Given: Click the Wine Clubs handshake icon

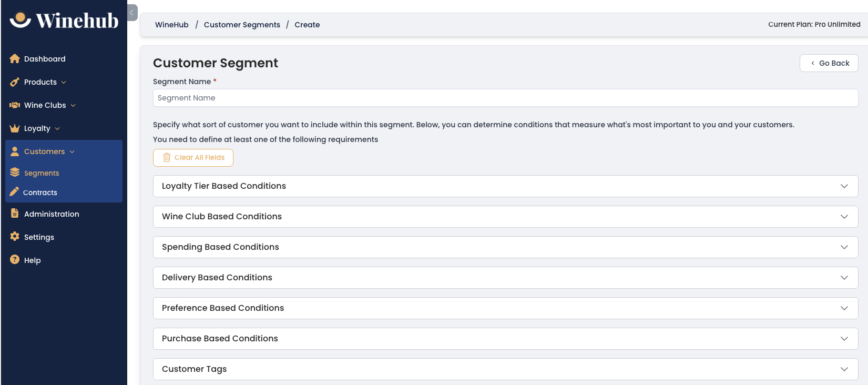Looking at the screenshot, I should click(x=15, y=105).
